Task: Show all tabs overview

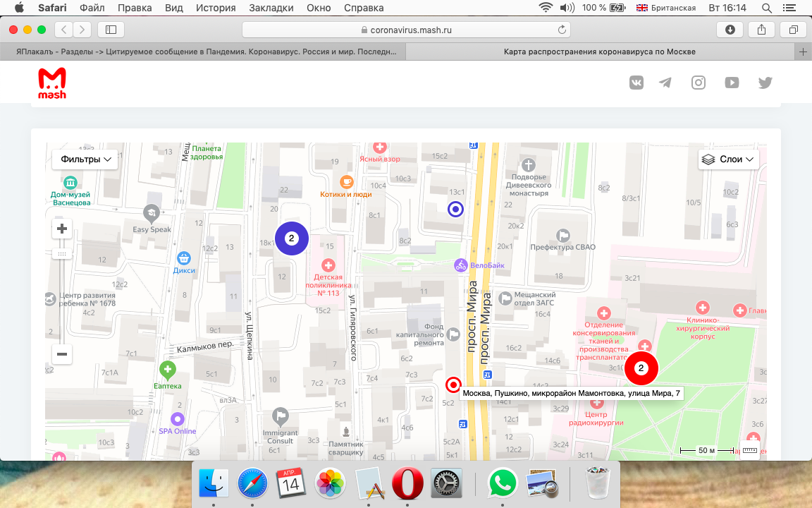Action: tap(794, 30)
